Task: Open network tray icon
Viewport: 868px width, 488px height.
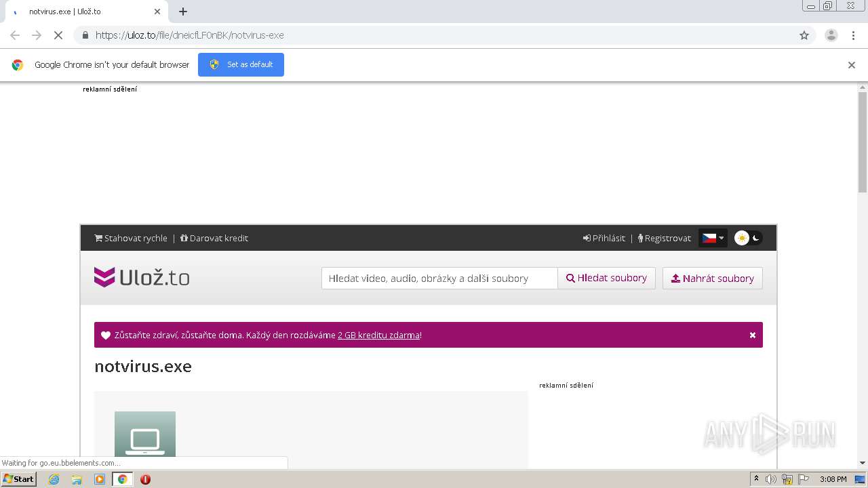Action: pyautogui.click(x=787, y=479)
